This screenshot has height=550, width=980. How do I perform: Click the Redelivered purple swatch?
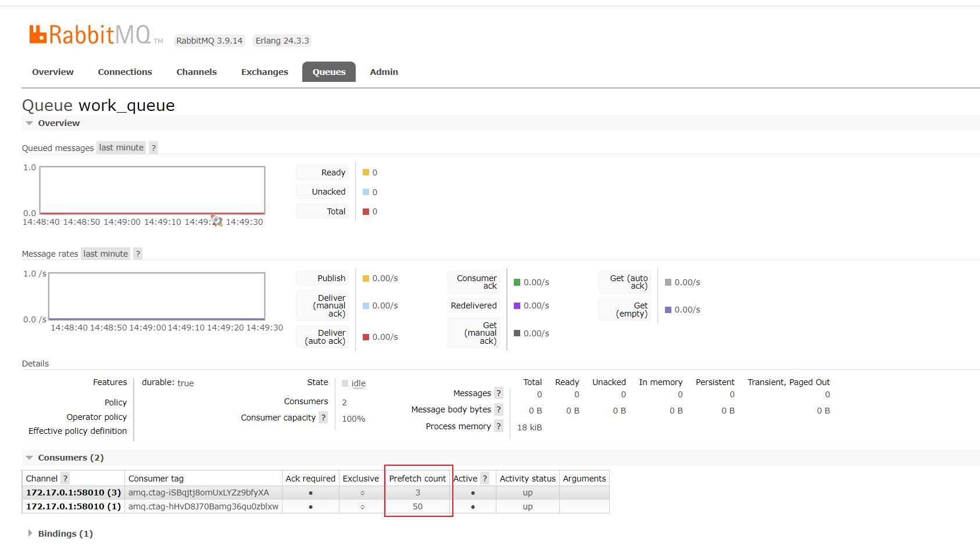(517, 305)
